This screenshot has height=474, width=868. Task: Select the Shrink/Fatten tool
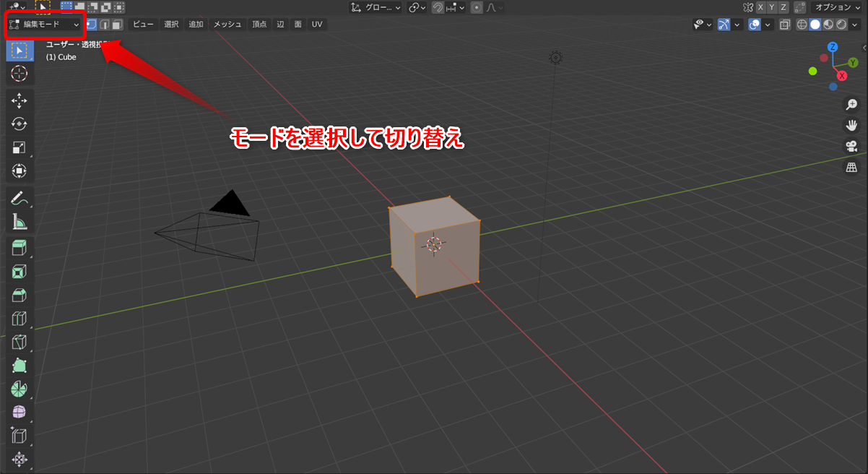[x=19, y=459]
